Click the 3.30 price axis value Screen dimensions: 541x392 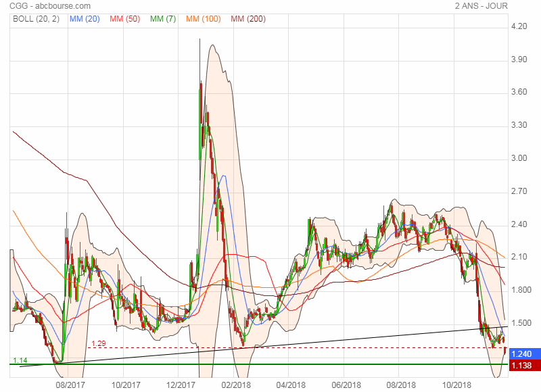519,125
